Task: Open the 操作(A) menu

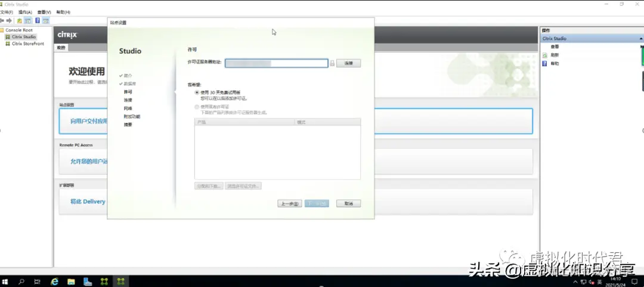Action: tap(25, 13)
